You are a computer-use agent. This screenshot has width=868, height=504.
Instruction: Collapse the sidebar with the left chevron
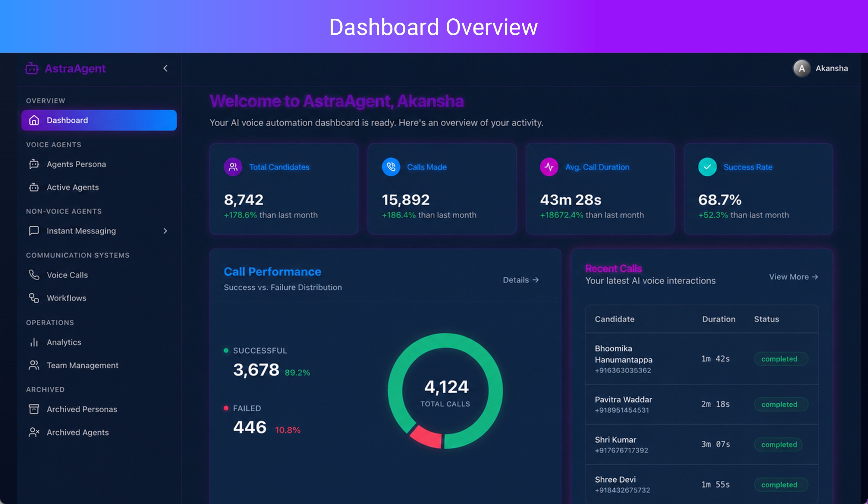point(165,68)
